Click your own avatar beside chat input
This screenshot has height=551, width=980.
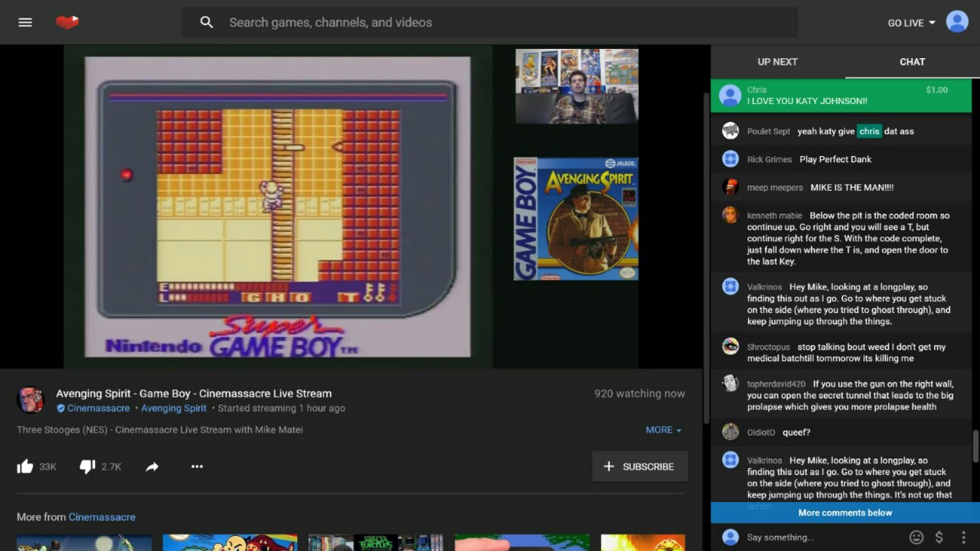[730, 537]
